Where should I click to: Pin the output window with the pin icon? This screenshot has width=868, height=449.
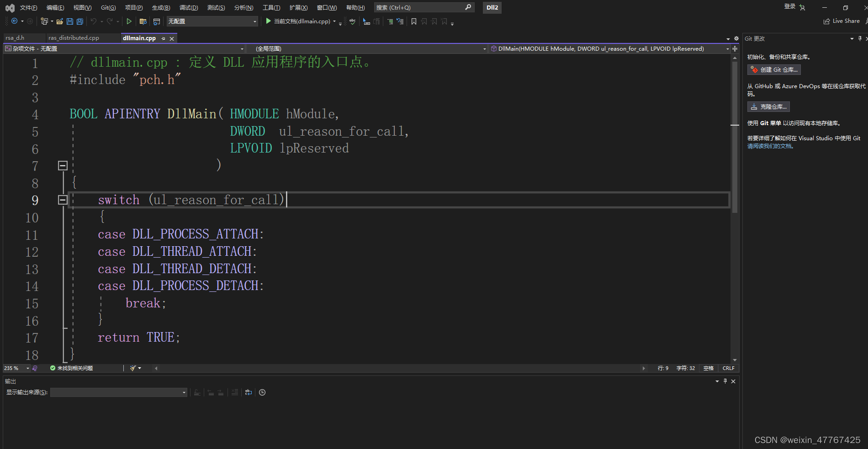(725, 381)
